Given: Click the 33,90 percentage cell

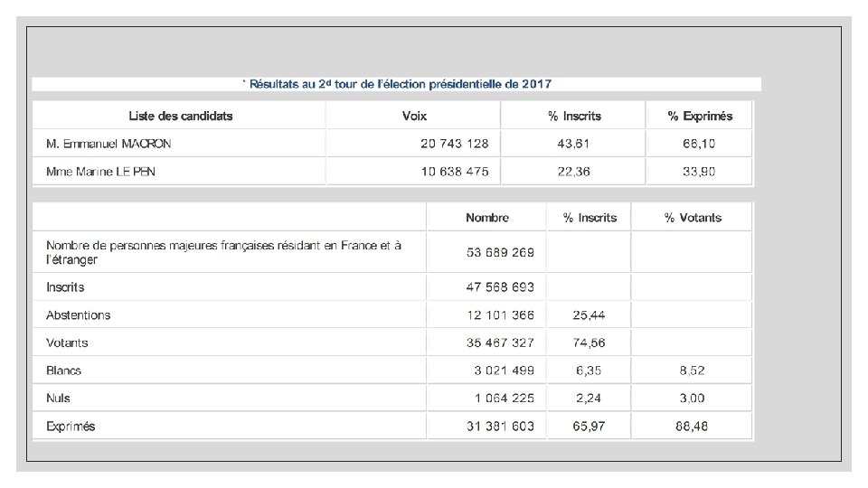Looking at the screenshot, I should [x=700, y=172].
